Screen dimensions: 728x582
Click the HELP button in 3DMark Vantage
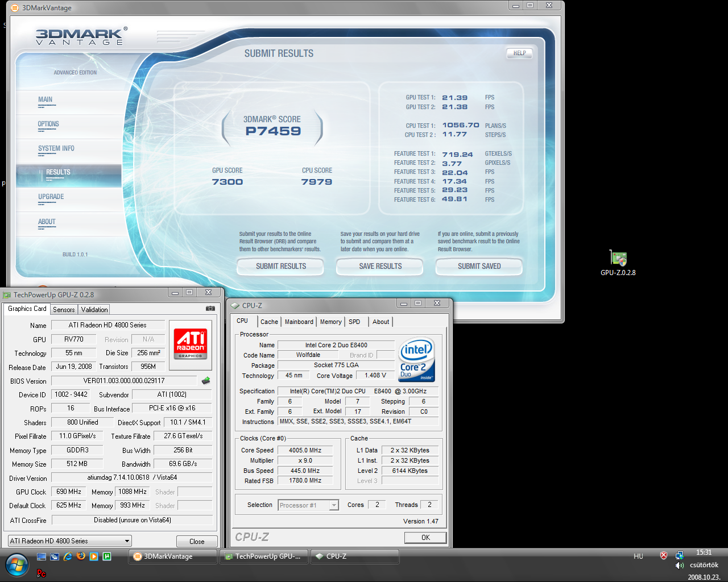[520, 53]
